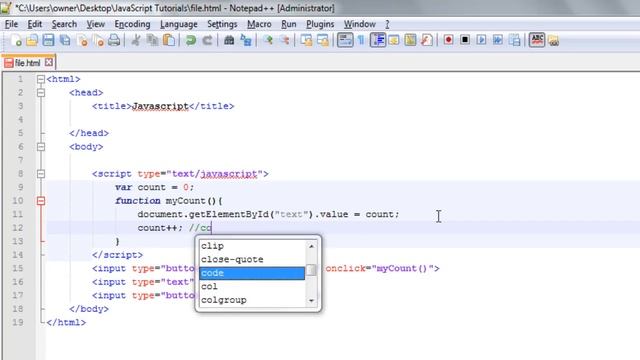Toggle Word Wrap toolbar button
Viewport: 640px width, 360px height.
345,40
